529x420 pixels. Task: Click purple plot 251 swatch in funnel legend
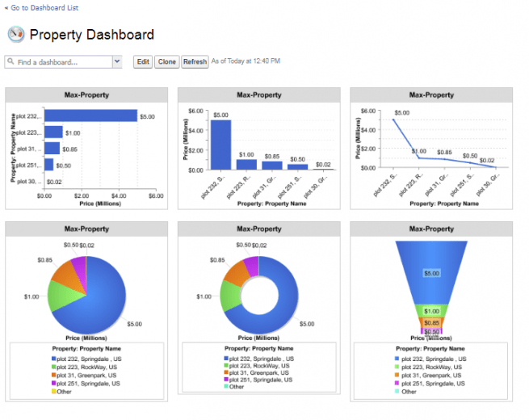tap(397, 383)
